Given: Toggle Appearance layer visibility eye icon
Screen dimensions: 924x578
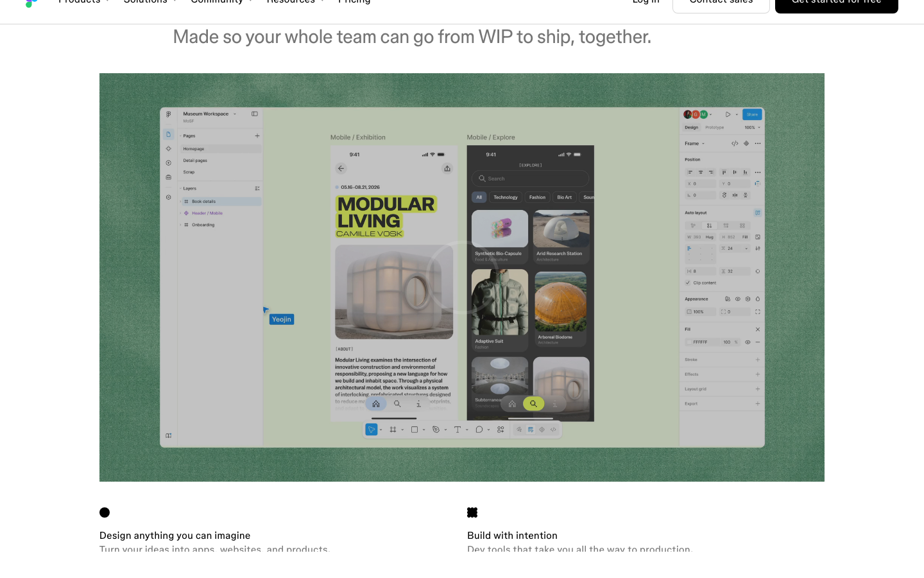Looking at the screenshot, I should [738, 299].
